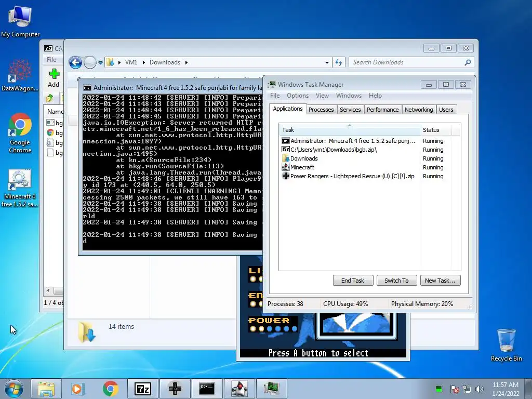Open recent pages dropdown beside nav arrows
Viewport: 532px width, 399px height.
click(x=100, y=63)
